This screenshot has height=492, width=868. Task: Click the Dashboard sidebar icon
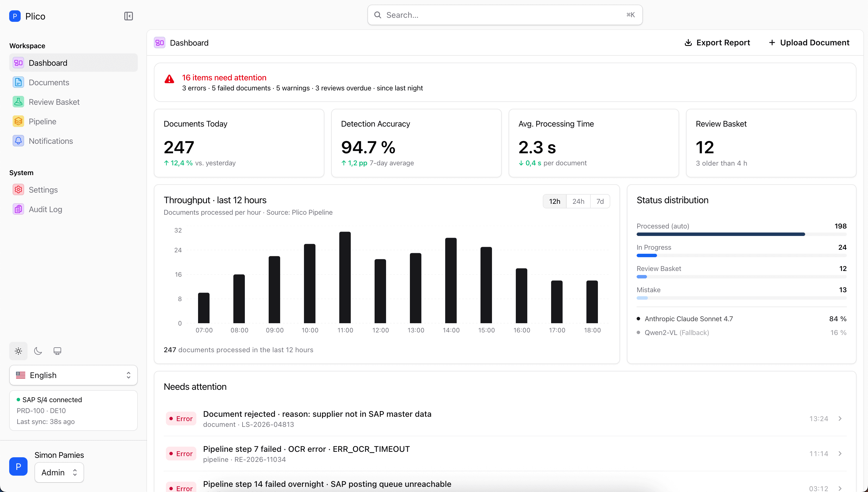click(18, 63)
